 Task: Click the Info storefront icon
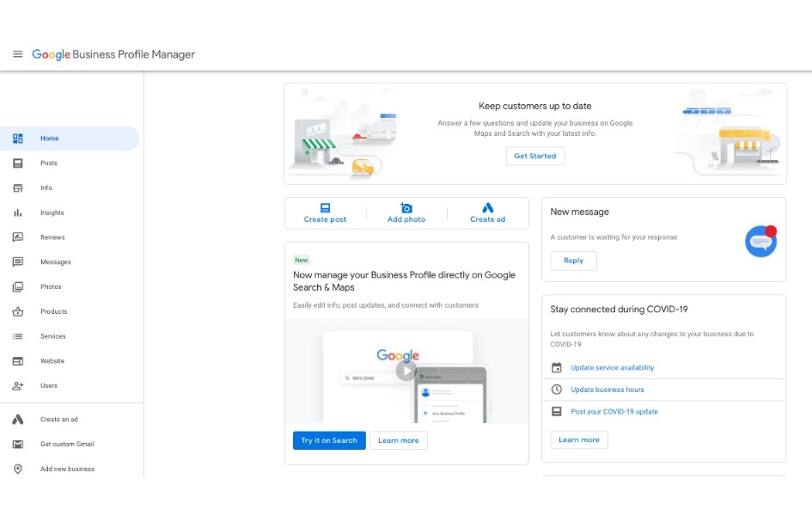(x=17, y=188)
